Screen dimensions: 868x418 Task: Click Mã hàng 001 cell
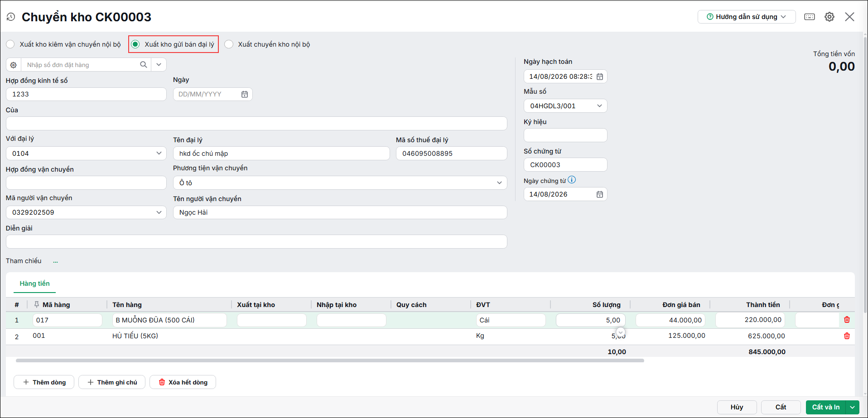(x=39, y=336)
